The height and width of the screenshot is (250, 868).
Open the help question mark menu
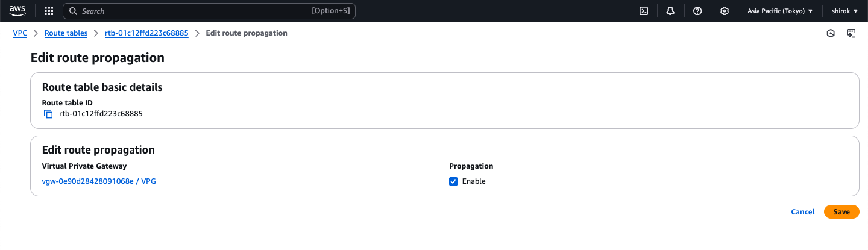click(697, 11)
